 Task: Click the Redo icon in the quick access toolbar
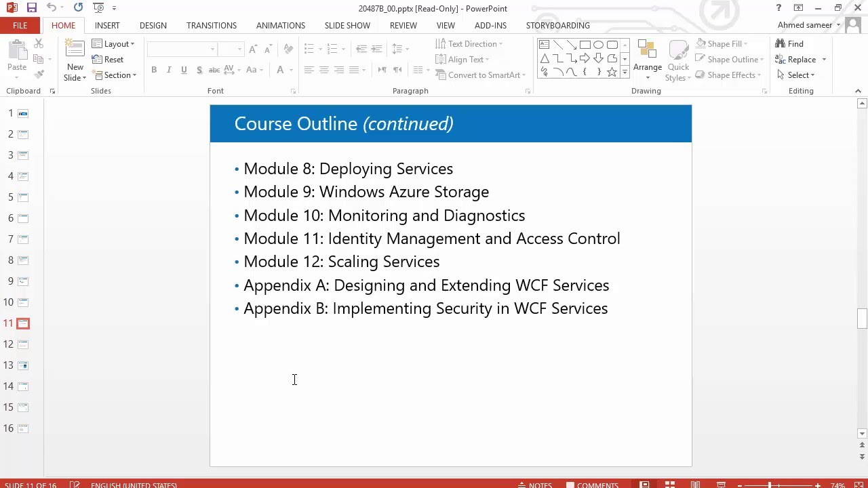coord(78,8)
